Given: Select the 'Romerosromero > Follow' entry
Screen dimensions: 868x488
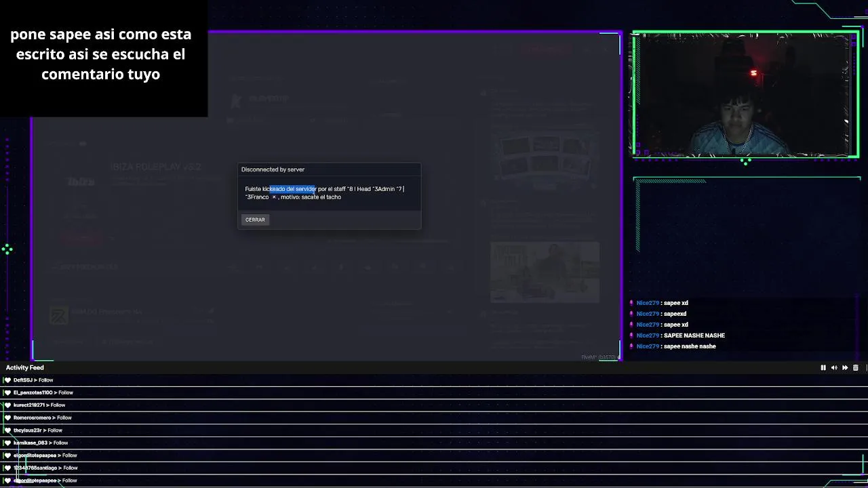Looking at the screenshot, I should [x=43, y=418].
